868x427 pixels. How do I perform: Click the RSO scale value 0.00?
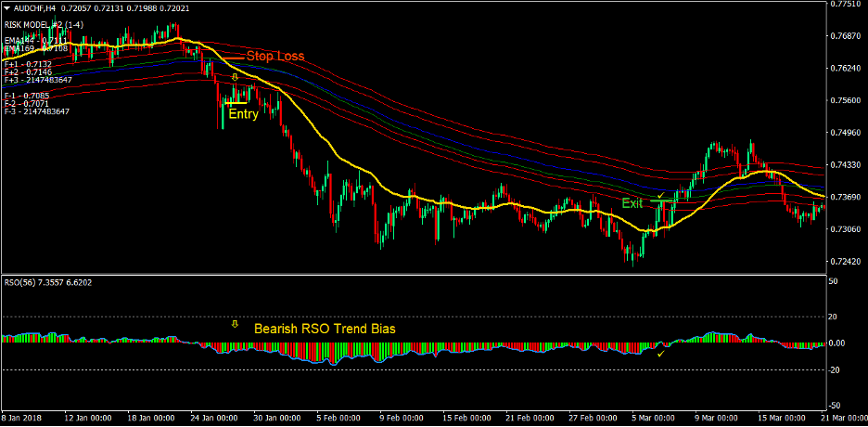(838, 343)
